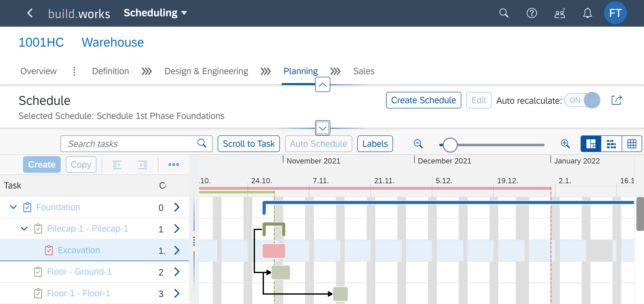
Task: Select the Planning tab
Action: pyautogui.click(x=301, y=71)
